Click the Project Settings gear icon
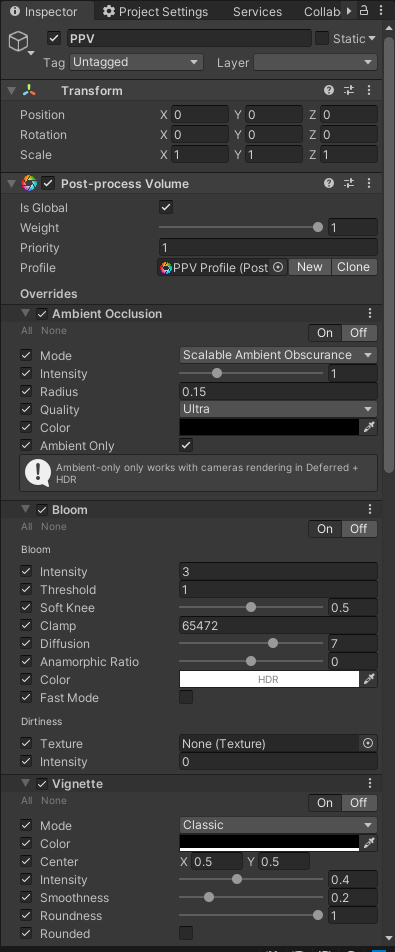This screenshot has height=952, width=395. (x=109, y=11)
